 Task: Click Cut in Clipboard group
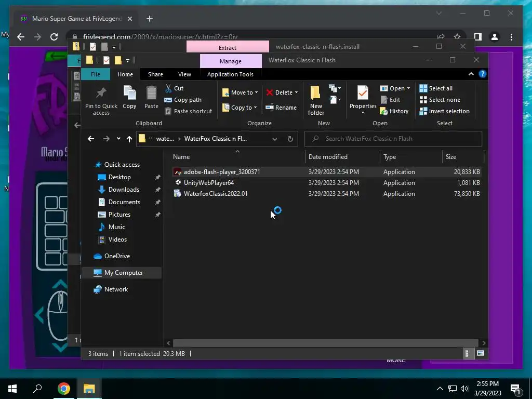pyautogui.click(x=174, y=88)
